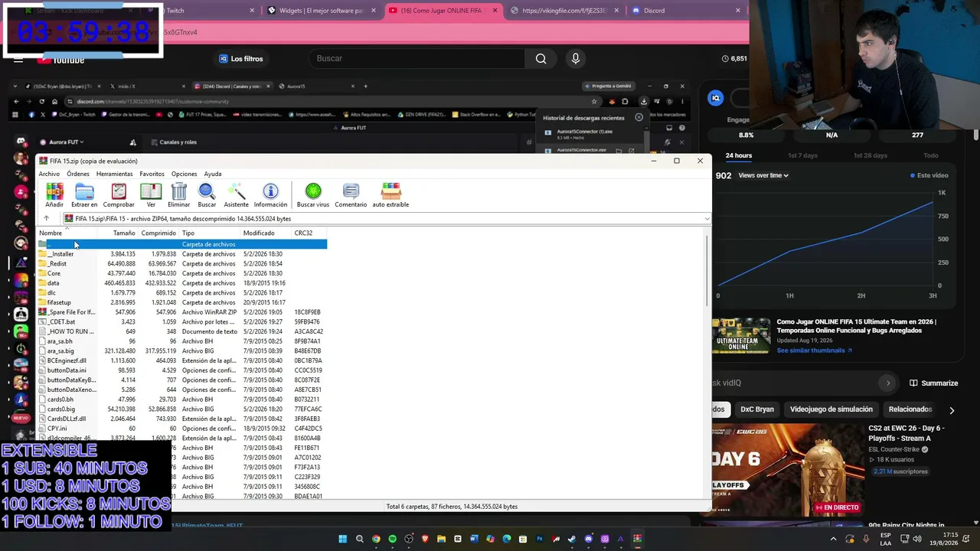980x551 pixels.
Task: Show archive Información icon
Action: coord(270,195)
